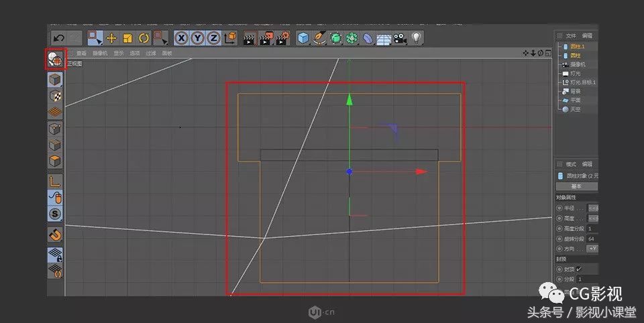
Task: Click the 半径 keyframe circle button
Action: point(559,208)
